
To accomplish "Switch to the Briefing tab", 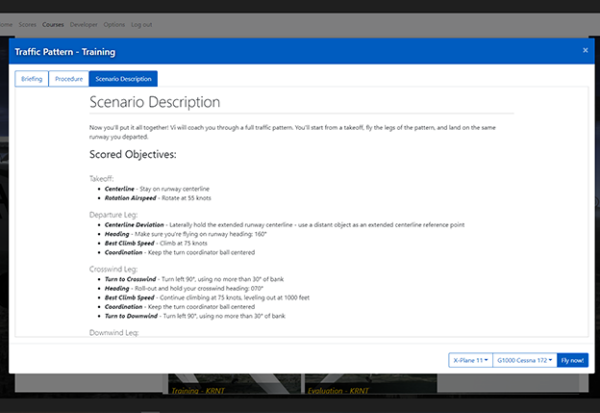I will coord(30,78).
